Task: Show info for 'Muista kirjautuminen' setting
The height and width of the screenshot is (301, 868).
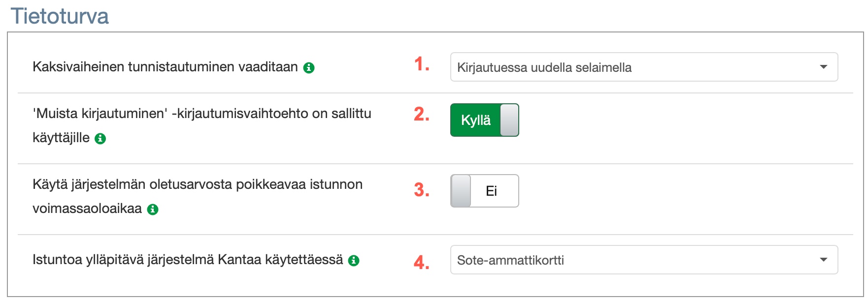Action: [x=100, y=139]
